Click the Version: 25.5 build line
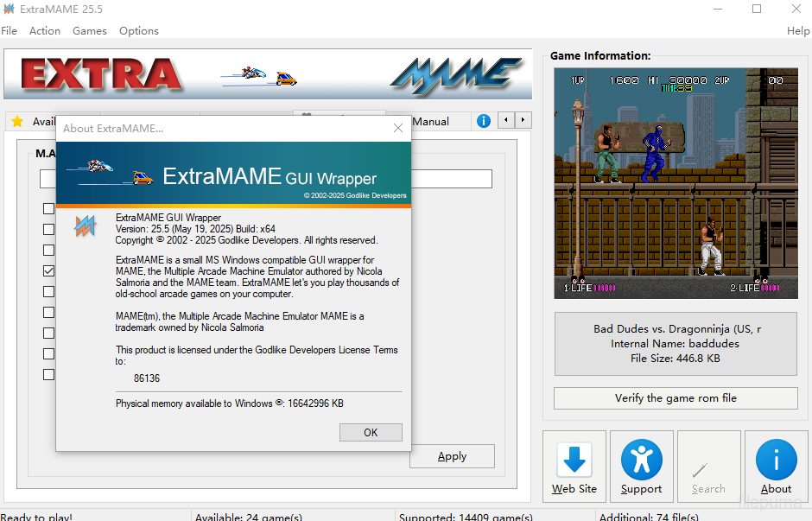Screen dimensions: 812x521 pos(195,228)
